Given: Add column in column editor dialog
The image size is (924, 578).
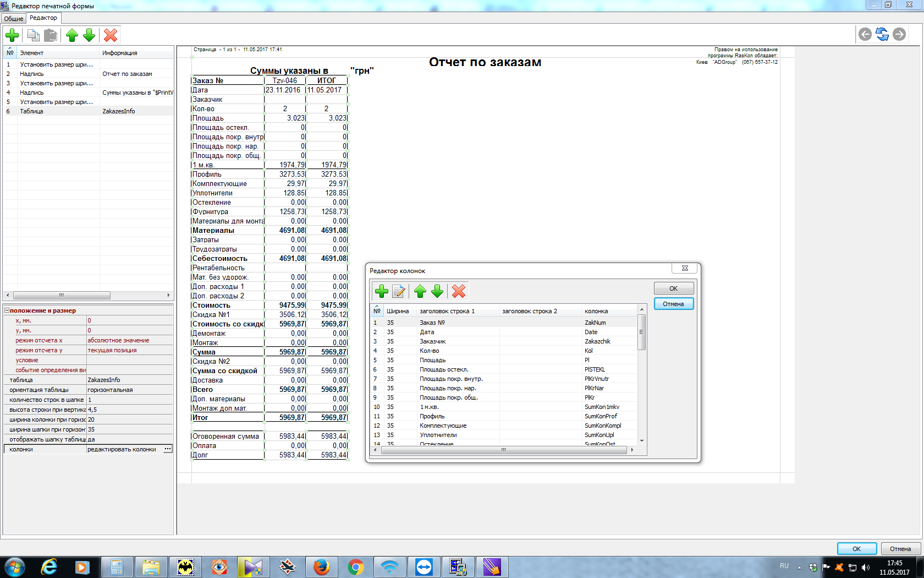Looking at the screenshot, I should [381, 291].
